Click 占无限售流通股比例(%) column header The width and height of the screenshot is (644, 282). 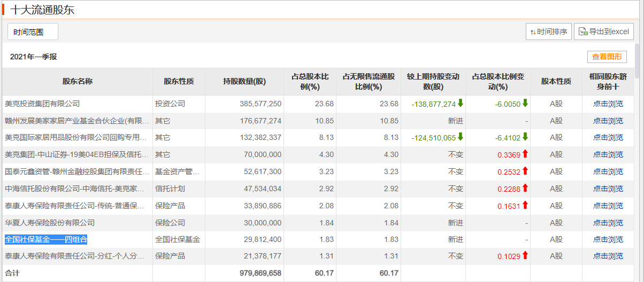(368, 82)
